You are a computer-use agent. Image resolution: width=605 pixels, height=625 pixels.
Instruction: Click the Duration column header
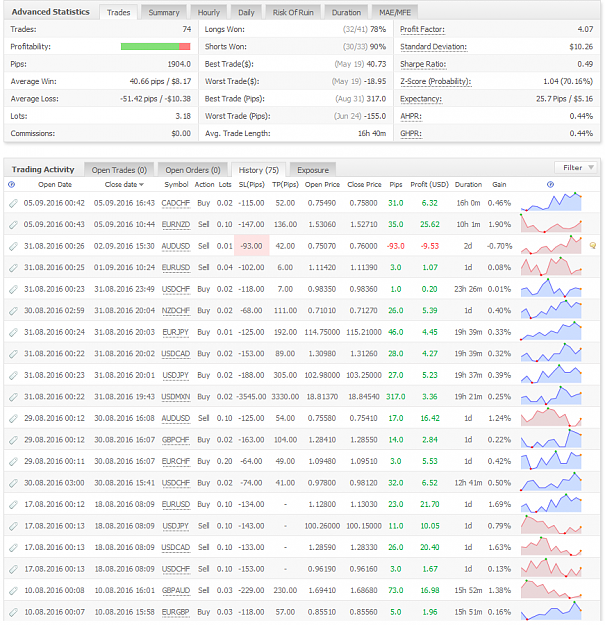pyautogui.click(x=468, y=185)
